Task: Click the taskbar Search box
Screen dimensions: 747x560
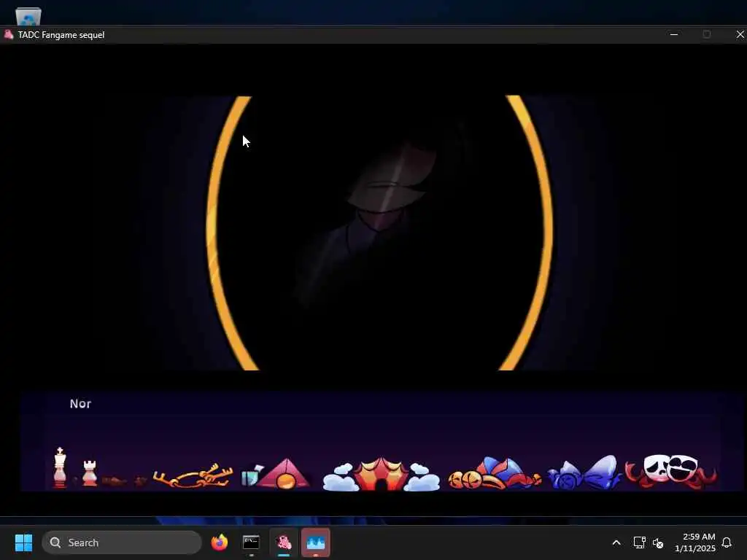Action: tap(122, 542)
